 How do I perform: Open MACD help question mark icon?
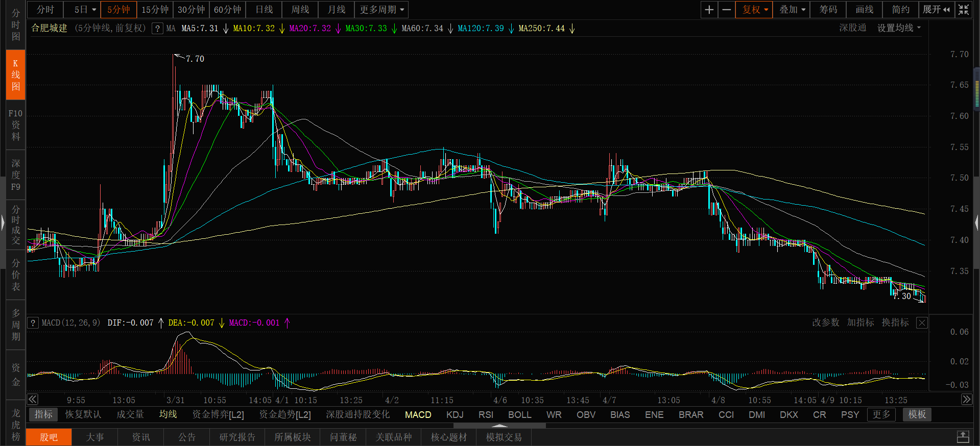[33, 323]
